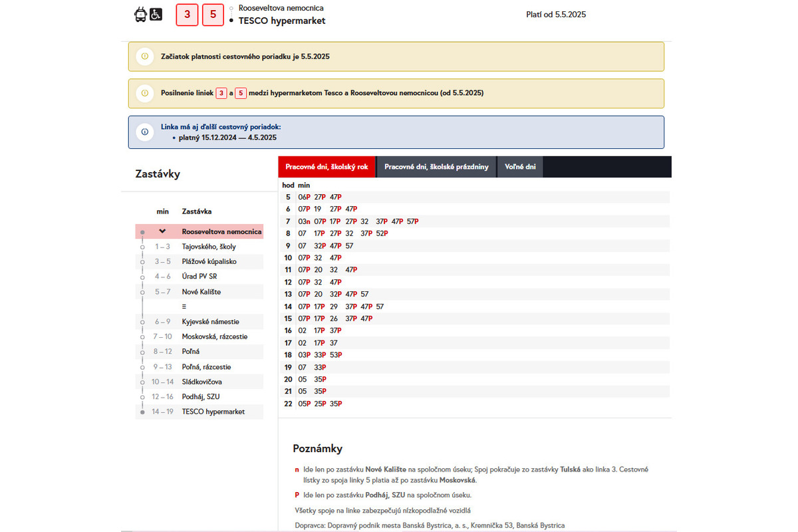Click the trolleybus vehicle icon
Image resolution: width=798 pixels, height=532 pixels.
(140, 15)
